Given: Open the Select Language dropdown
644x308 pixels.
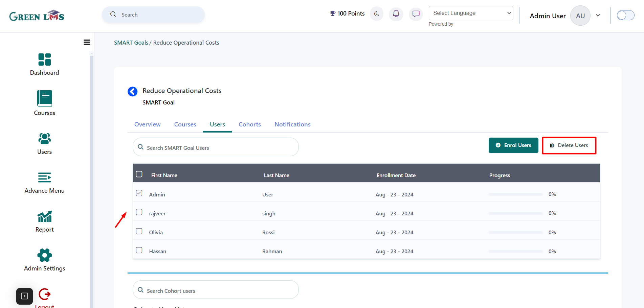Looking at the screenshot, I should tap(471, 13).
